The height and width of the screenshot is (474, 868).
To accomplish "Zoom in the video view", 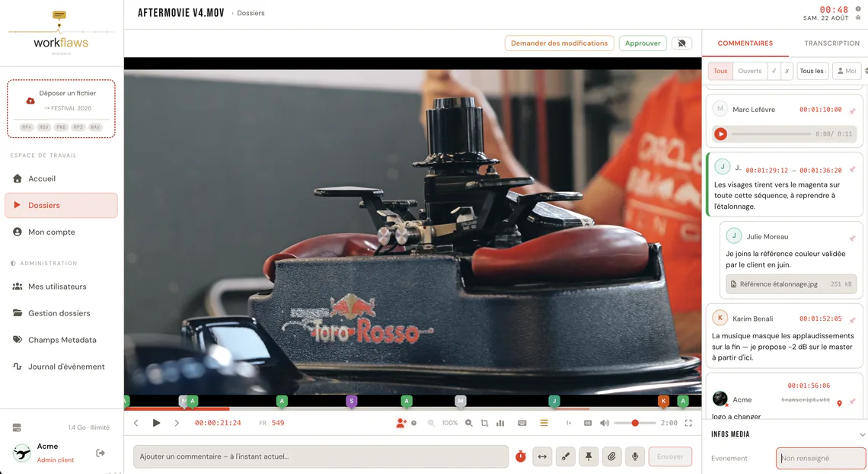I will point(469,422).
